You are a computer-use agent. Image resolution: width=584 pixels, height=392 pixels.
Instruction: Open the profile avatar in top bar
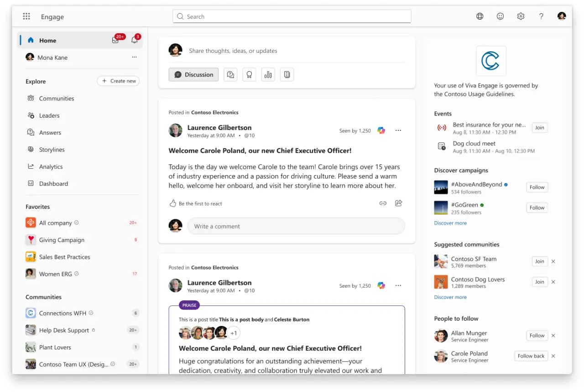[562, 16]
